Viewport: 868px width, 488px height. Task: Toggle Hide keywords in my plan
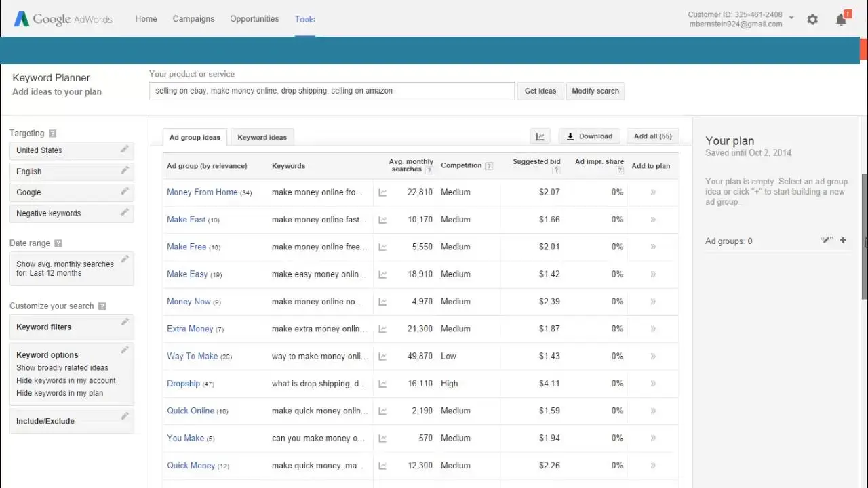(60, 393)
